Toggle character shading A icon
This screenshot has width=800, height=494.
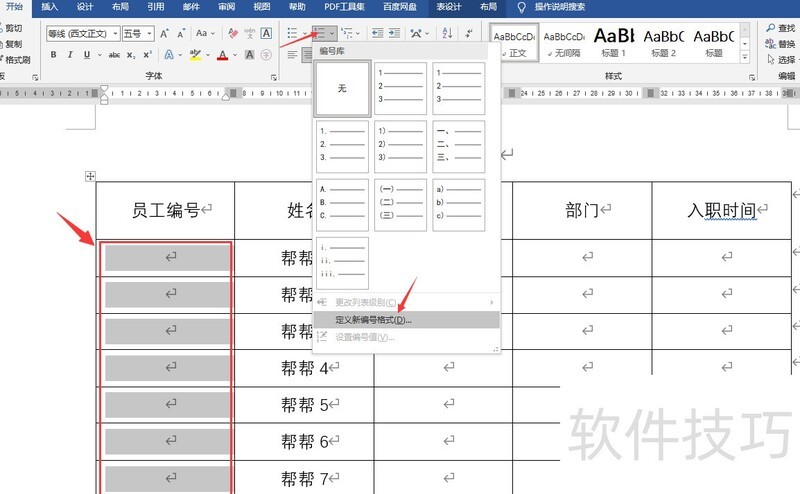pyautogui.click(x=249, y=55)
